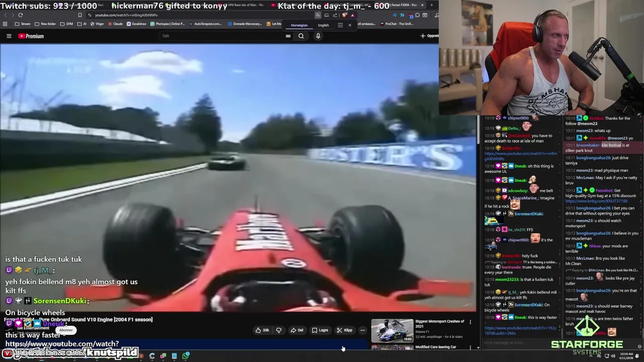644x362 pixels.
Task: Clip the video with Klipp button
Action: click(x=345, y=330)
